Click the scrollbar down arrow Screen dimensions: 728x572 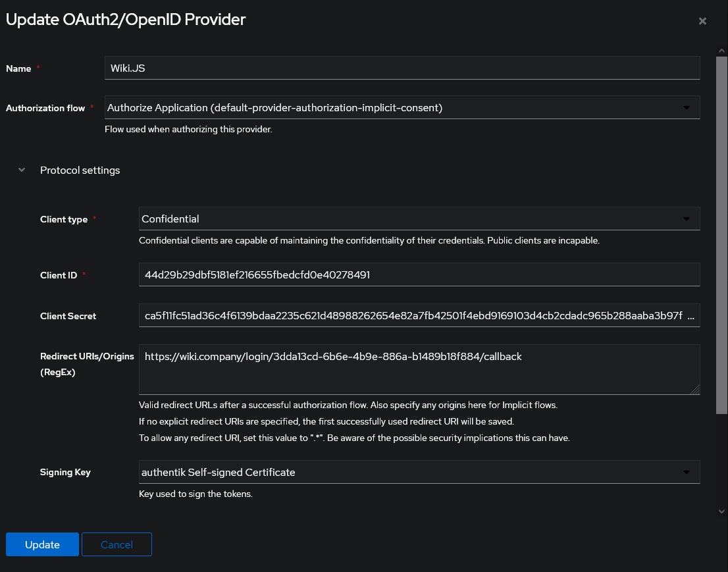(721, 511)
